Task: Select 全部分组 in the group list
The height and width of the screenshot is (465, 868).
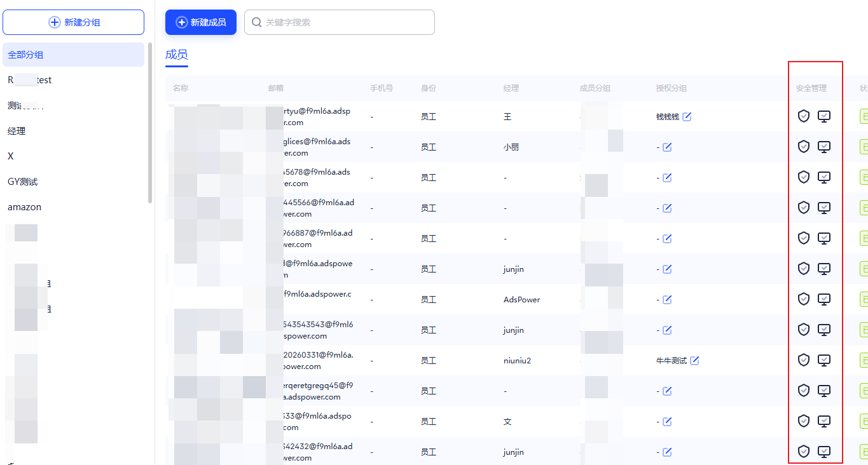Action: click(x=73, y=55)
